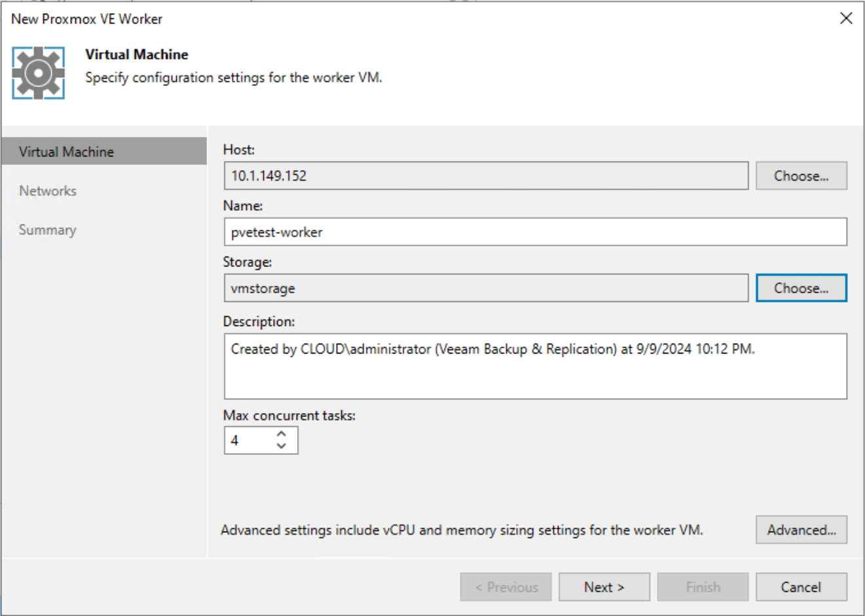Viewport: 865px width, 616px height.
Task: Click the disabled Finish button
Action: point(702,587)
